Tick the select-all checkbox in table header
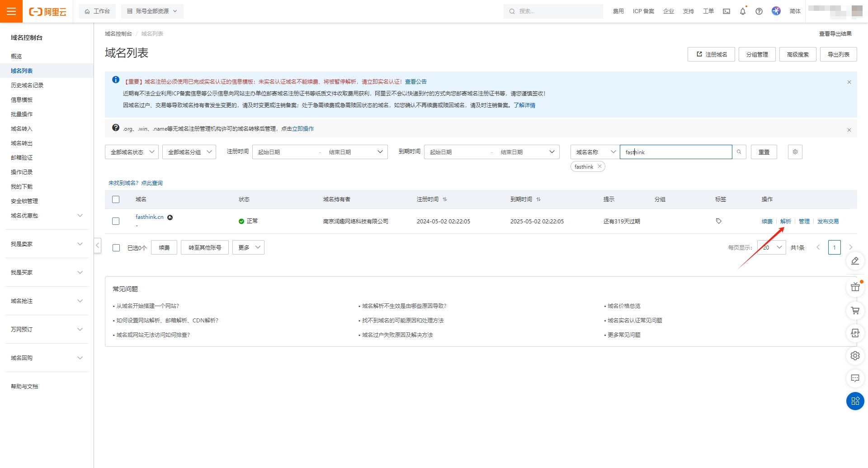The width and height of the screenshot is (868, 468). (x=116, y=199)
